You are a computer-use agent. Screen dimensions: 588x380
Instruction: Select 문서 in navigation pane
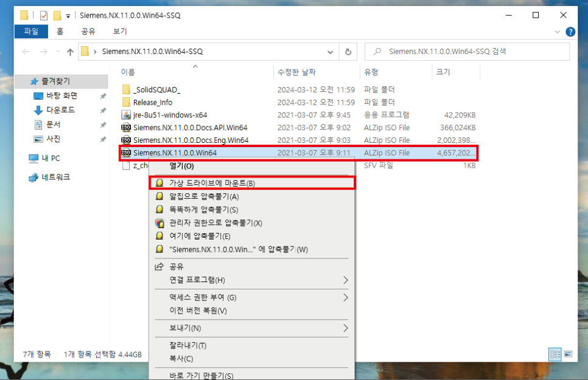(53, 125)
